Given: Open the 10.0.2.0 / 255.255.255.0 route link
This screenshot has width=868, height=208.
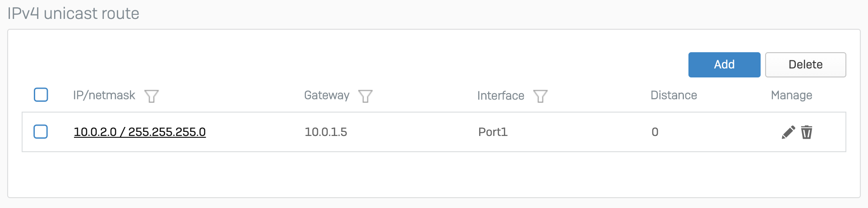Looking at the screenshot, I should [x=140, y=132].
